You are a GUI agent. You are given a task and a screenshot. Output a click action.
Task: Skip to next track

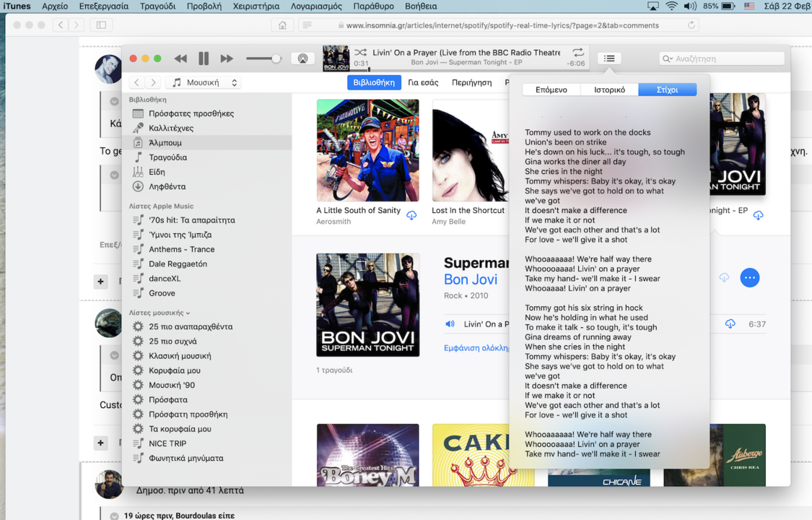[x=227, y=58]
